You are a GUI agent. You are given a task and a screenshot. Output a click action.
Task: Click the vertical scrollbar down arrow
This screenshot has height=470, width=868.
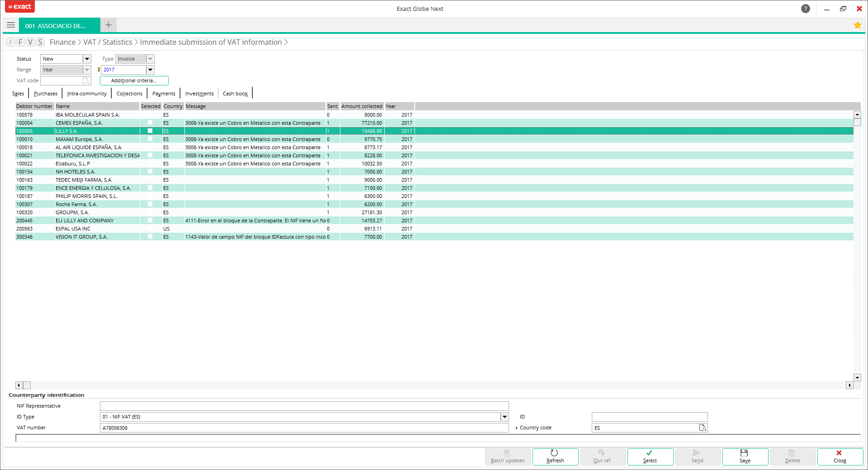tap(857, 377)
